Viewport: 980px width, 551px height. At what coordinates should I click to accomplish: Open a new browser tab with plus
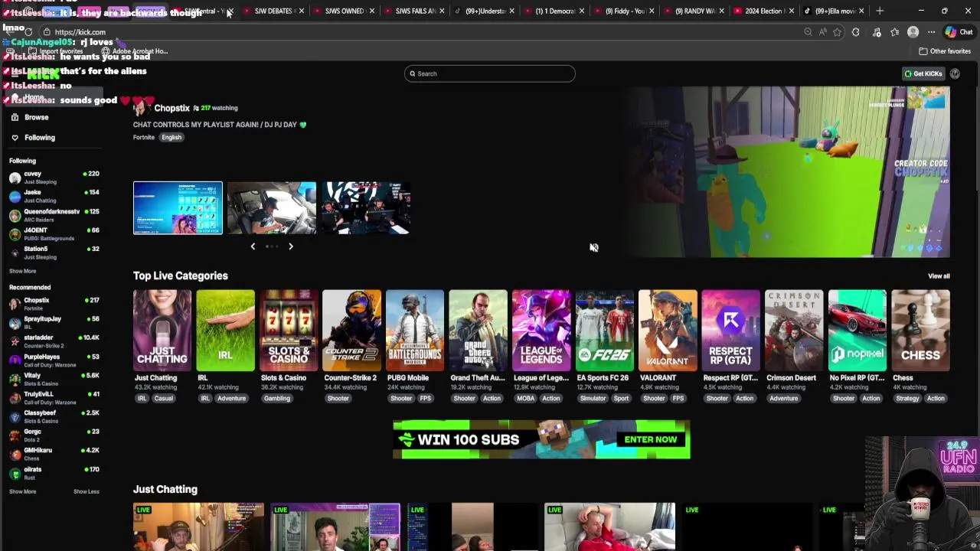tap(880, 11)
